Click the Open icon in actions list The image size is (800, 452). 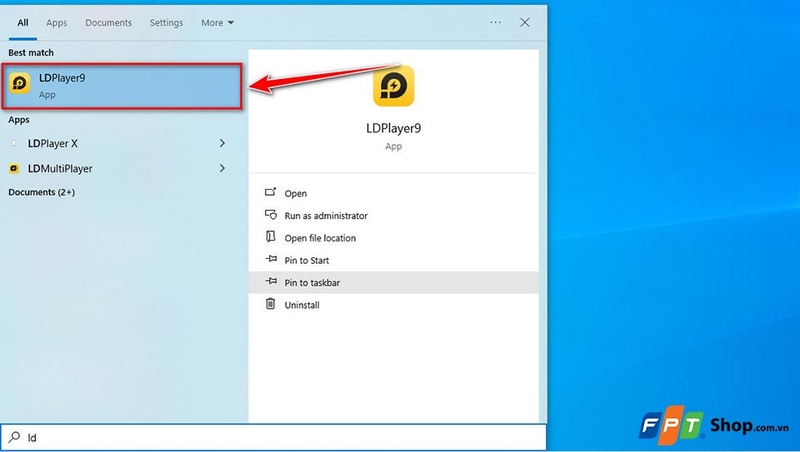(270, 192)
